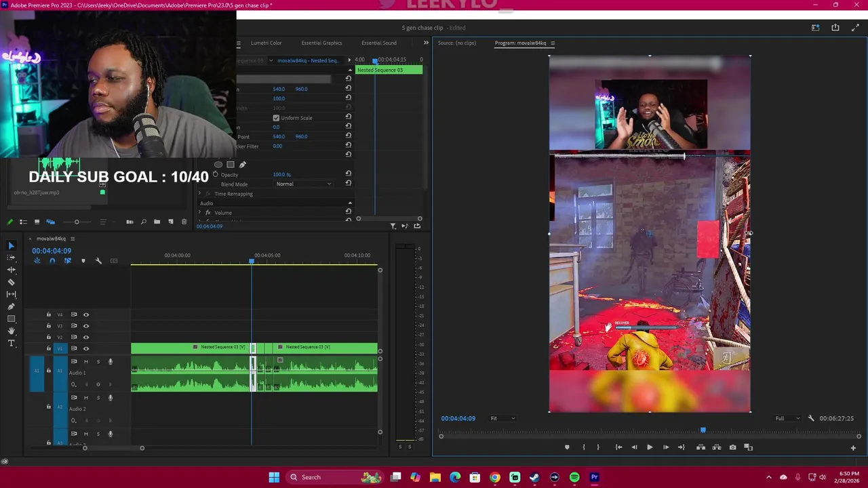Open Spotify from the taskbar

point(574,477)
